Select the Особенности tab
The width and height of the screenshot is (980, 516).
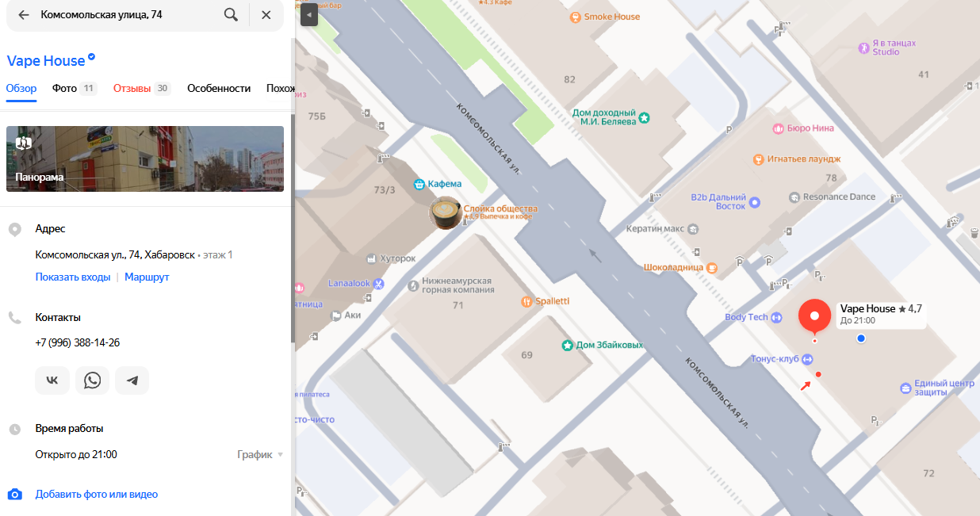219,89
